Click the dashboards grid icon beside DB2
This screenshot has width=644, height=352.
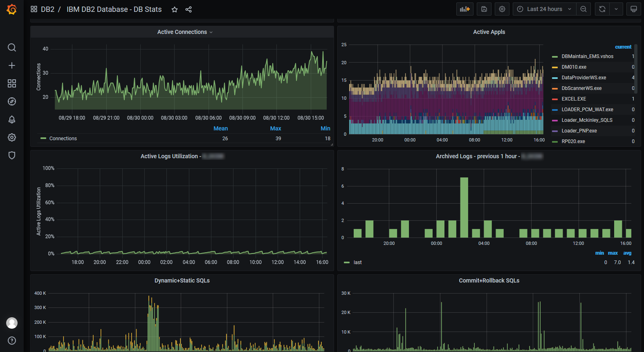tap(34, 9)
